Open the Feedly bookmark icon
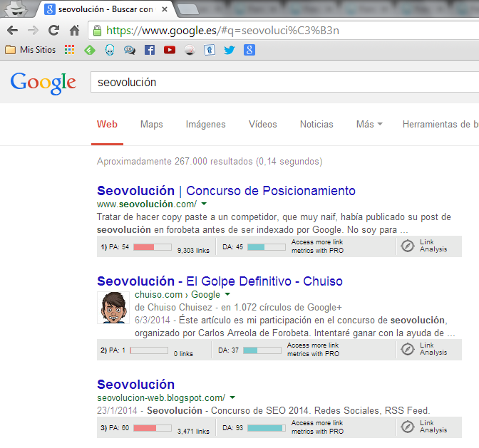The width and height of the screenshot is (479, 448). [90, 50]
